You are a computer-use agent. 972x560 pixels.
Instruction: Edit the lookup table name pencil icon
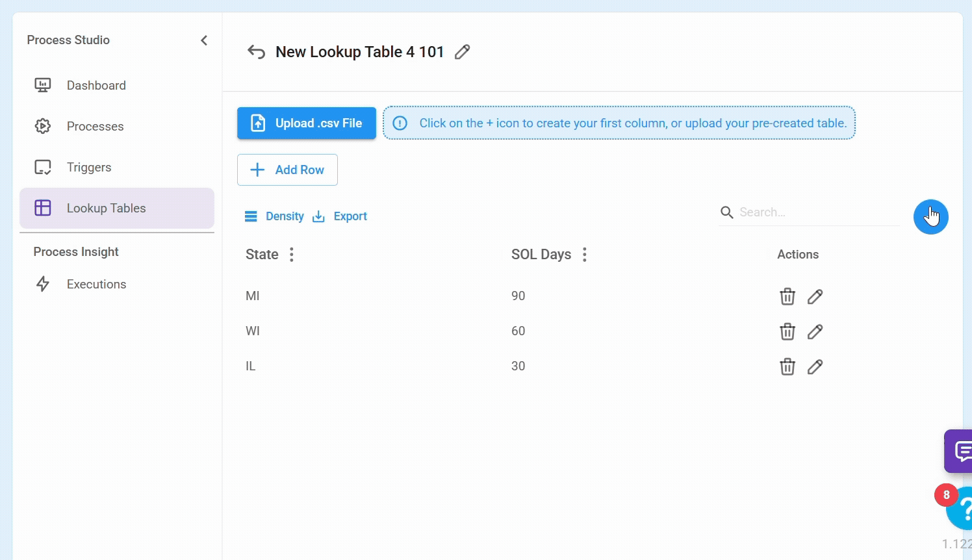[462, 52]
